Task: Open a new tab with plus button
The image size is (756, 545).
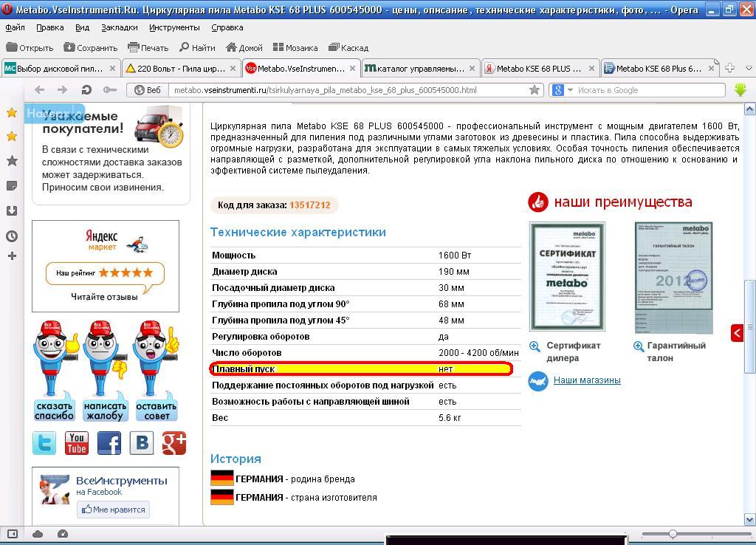Action: click(730, 68)
